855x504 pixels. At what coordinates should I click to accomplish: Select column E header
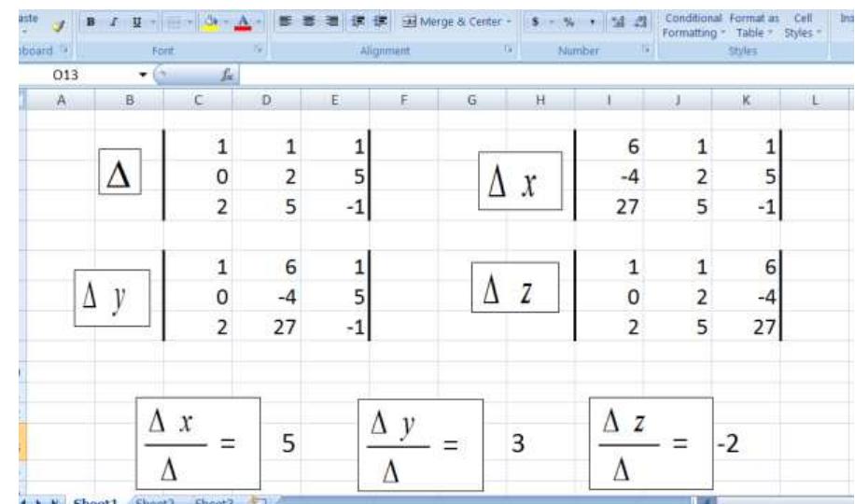pyautogui.click(x=335, y=101)
